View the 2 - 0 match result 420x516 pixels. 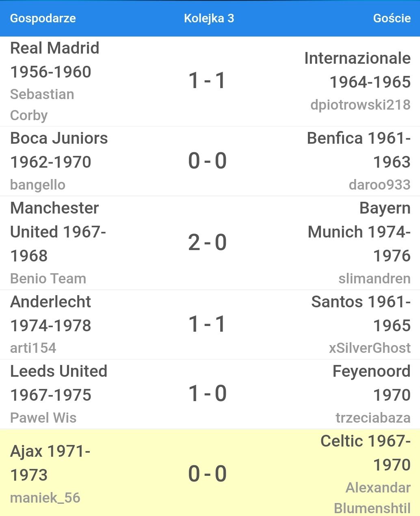[x=208, y=242]
